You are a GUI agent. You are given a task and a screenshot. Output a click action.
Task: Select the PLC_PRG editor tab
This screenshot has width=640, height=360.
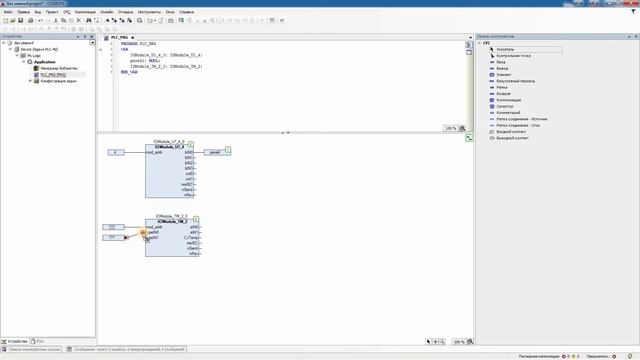click(x=119, y=38)
